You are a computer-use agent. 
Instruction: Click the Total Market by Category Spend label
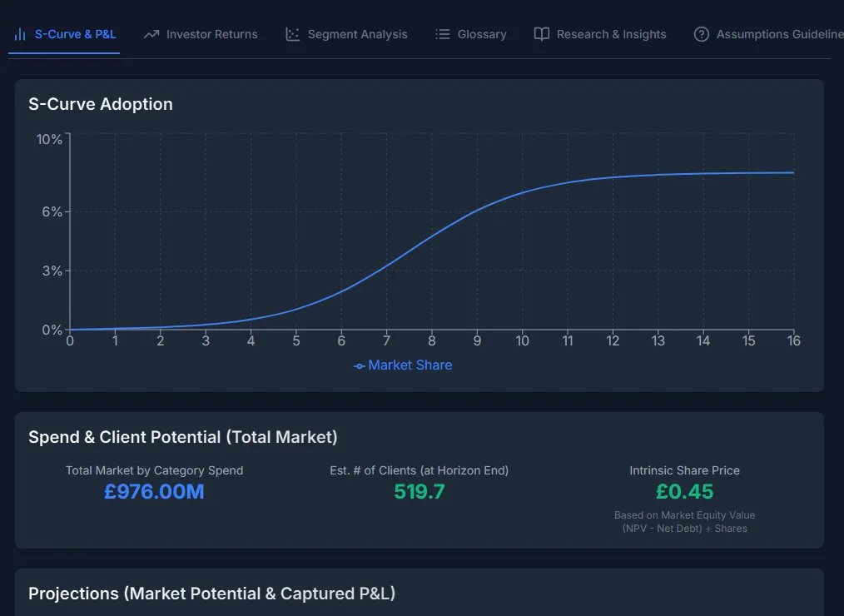pyautogui.click(x=155, y=470)
